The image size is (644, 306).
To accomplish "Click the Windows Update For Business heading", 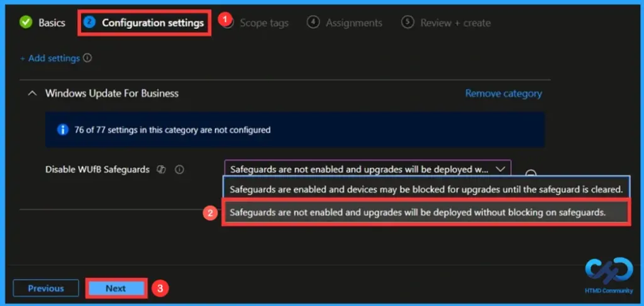I will (112, 93).
